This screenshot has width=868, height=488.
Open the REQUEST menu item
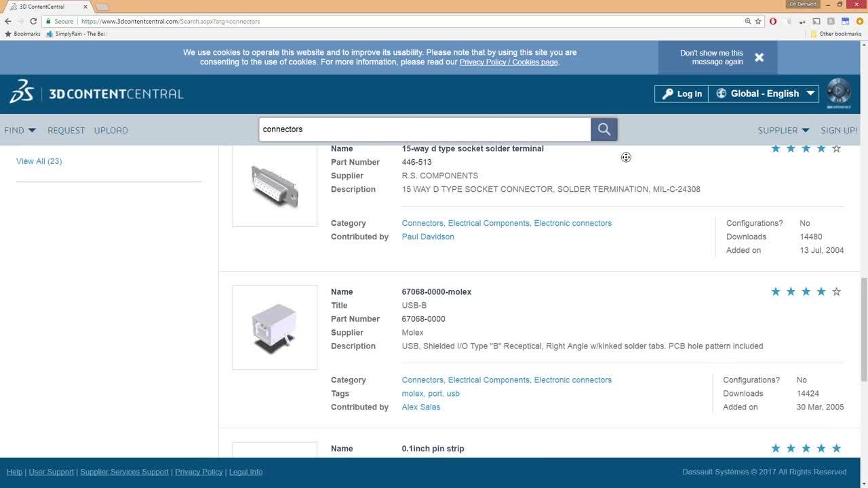pyautogui.click(x=66, y=130)
